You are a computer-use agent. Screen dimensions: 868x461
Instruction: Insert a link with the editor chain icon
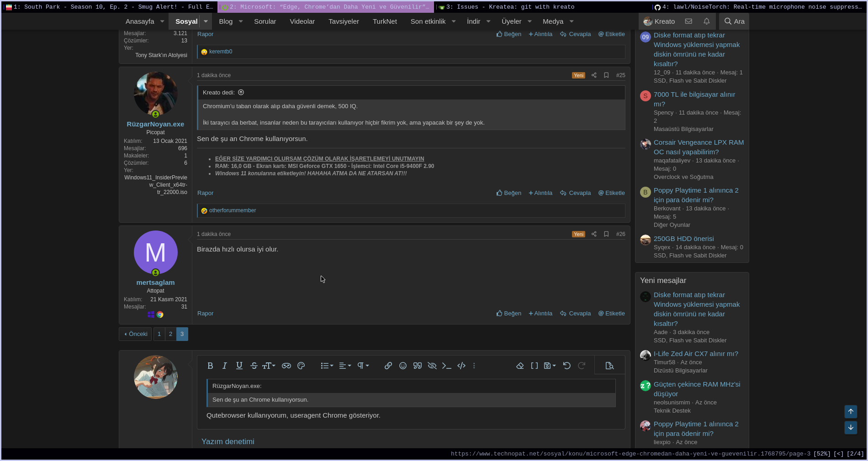388,366
